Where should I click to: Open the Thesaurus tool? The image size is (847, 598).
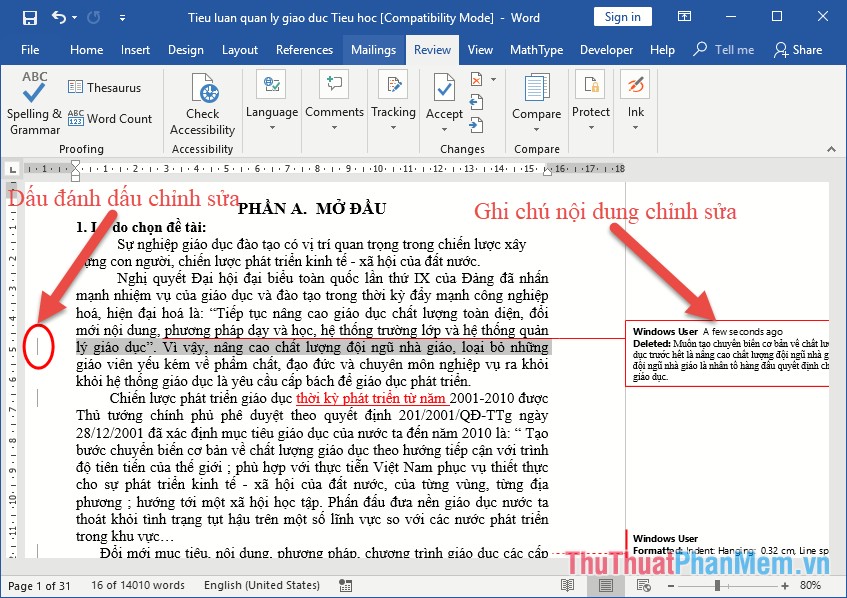[104, 88]
